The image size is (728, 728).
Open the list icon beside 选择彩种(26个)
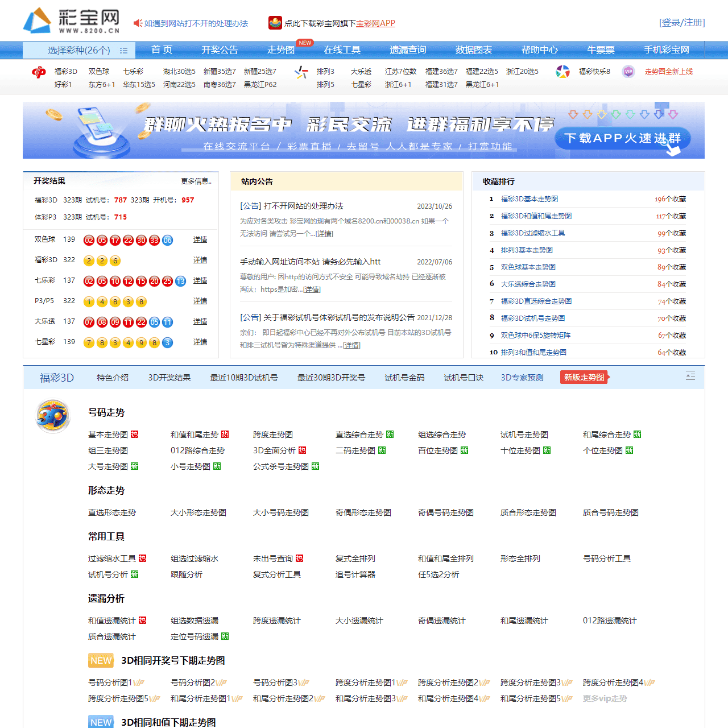[x=124, y=50]
